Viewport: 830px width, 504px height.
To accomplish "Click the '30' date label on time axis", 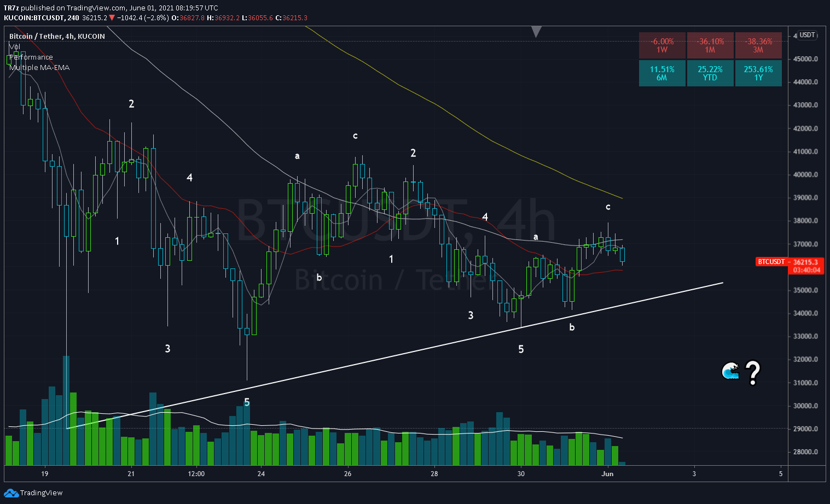I will click(x=521, y=474).
